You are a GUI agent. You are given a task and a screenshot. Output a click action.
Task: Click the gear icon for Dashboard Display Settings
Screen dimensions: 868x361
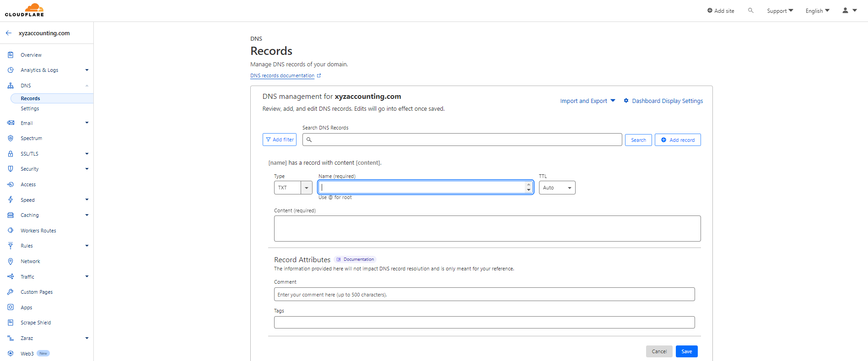coord(626,101)
